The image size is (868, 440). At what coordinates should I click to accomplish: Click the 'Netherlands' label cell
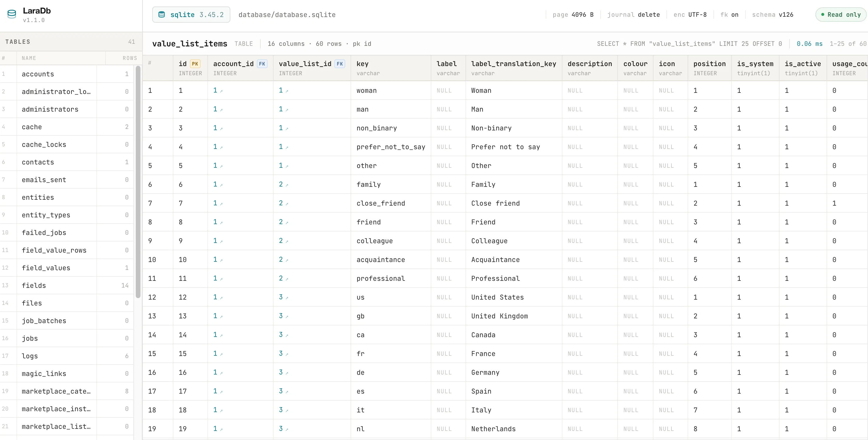514,429
